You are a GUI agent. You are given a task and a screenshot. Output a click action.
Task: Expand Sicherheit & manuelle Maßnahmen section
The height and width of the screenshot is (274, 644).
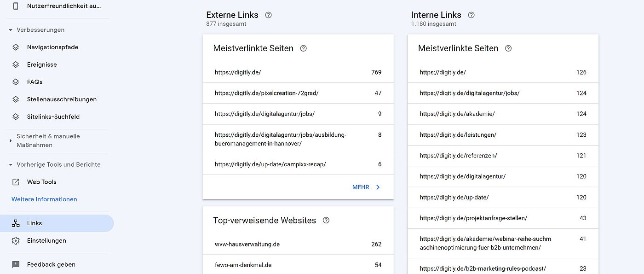(x=11, y=140)
